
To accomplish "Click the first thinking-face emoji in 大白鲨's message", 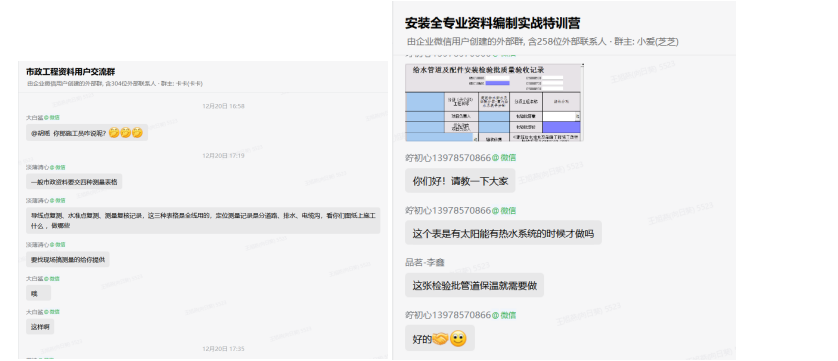I will 114,132.
